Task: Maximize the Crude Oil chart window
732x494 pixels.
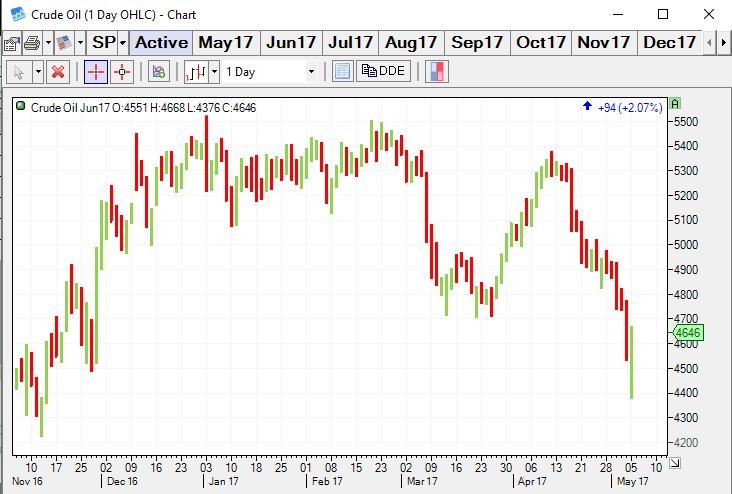Action: 663,14
